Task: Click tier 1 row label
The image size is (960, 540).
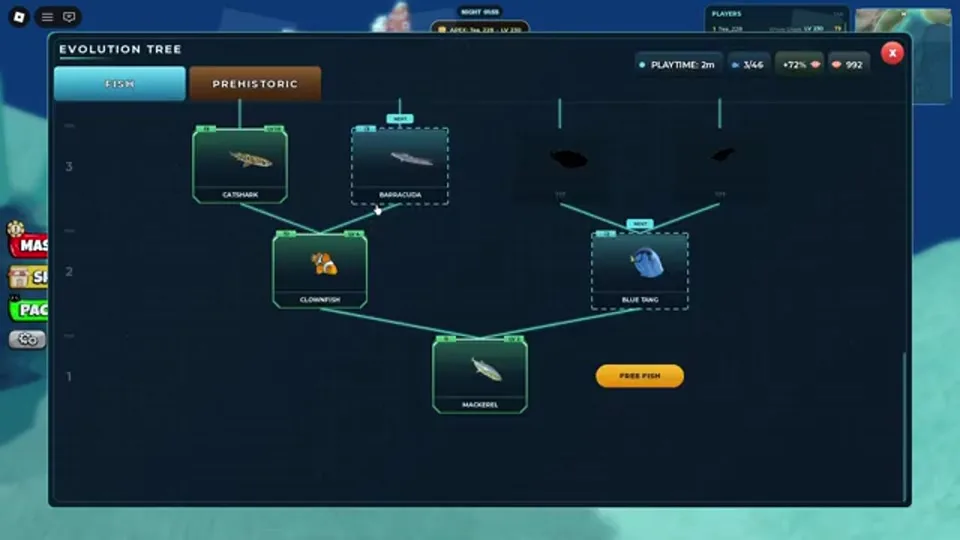Action: (x=69, y=377)
